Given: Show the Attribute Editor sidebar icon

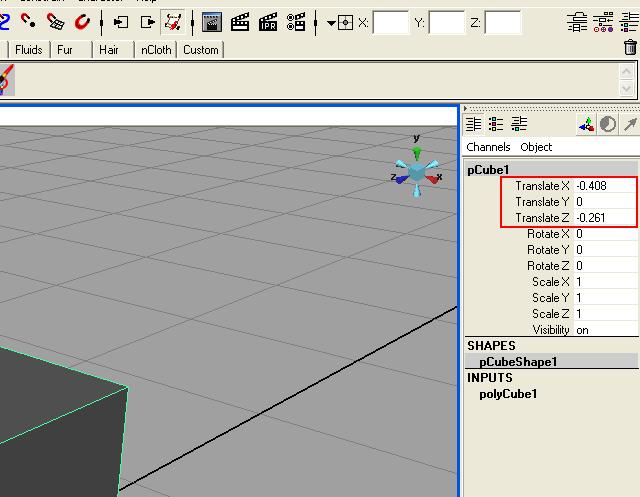Looking at the screenshot, I should [577, 22].
